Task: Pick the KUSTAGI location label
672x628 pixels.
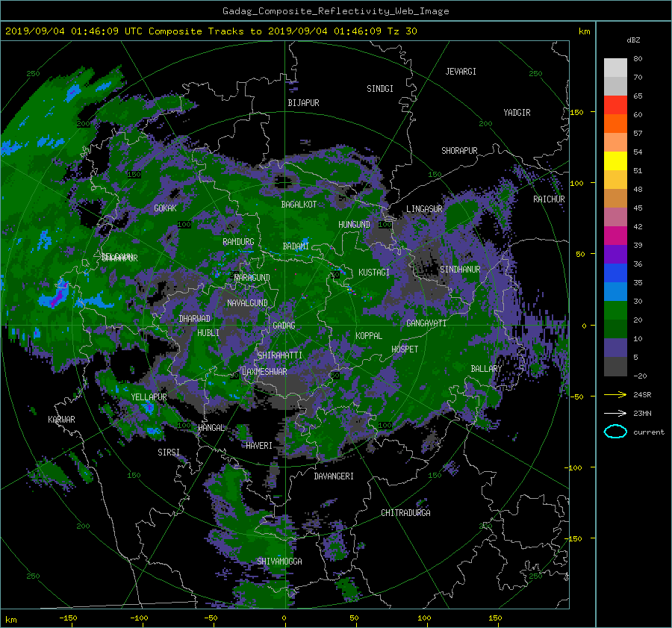Action: pos(374,273)
